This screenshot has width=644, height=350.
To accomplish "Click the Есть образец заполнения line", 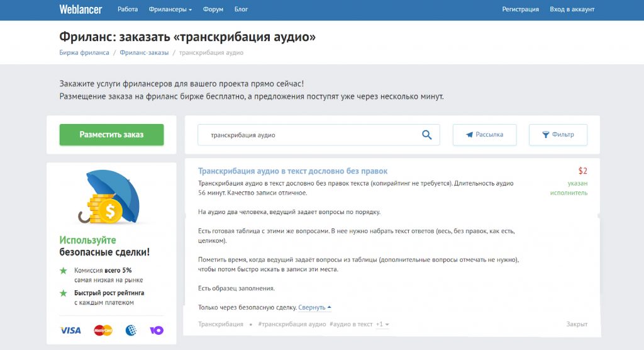I will point(236,288).
